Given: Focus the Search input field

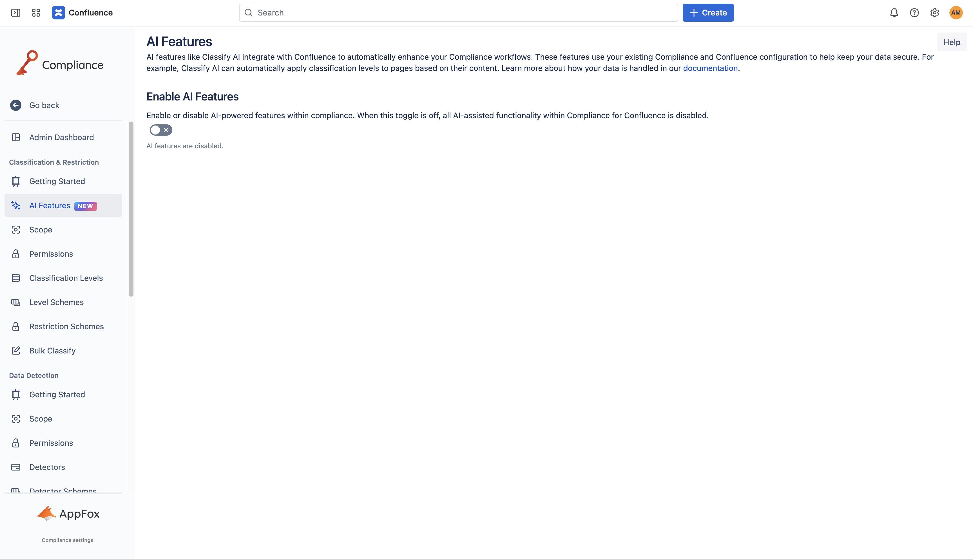Looking at the screenshot, I should [458, 13].
